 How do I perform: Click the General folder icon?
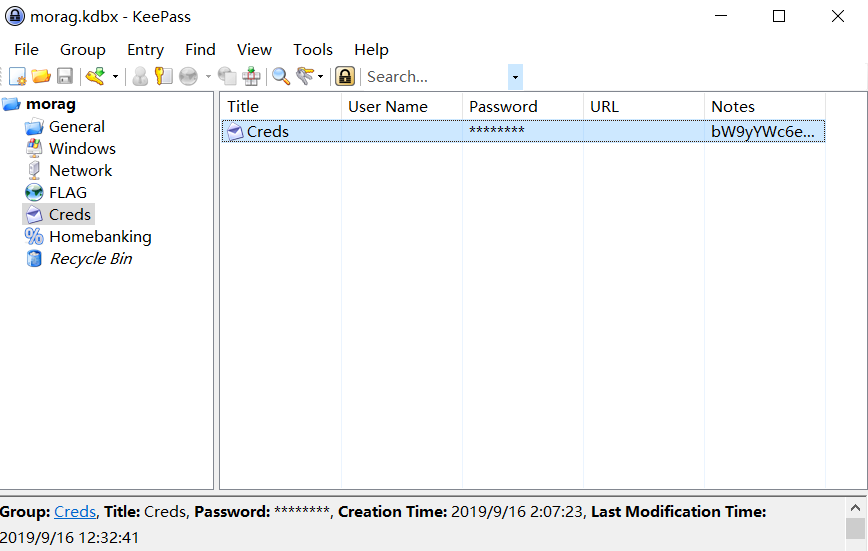(34, 127)
